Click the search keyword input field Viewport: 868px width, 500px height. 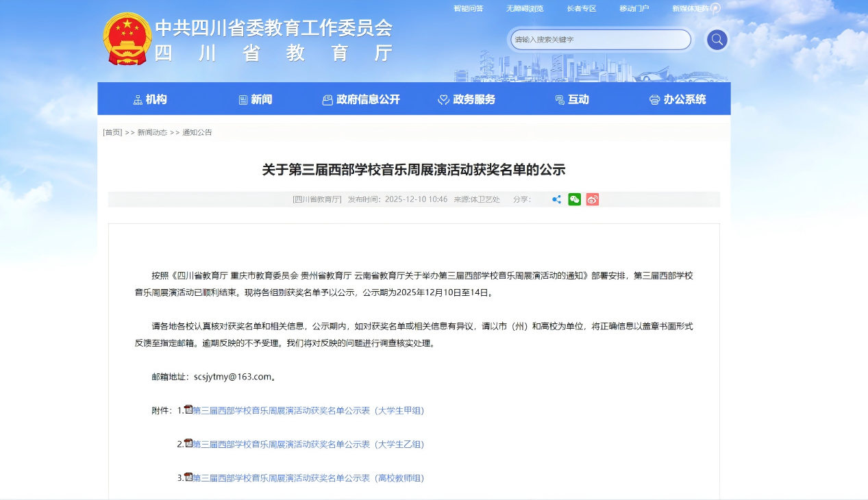pos(600,40)
